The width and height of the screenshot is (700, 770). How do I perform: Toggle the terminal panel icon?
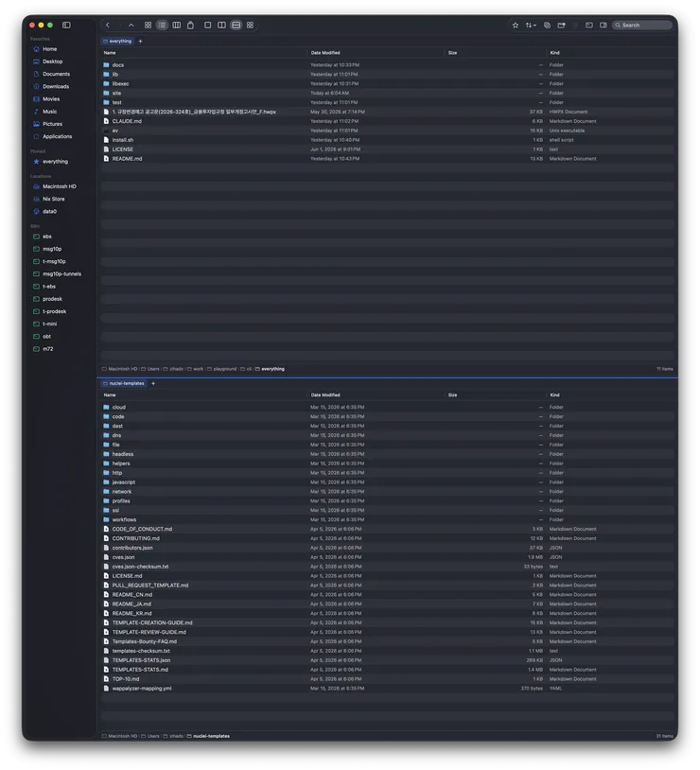point(589,25)
